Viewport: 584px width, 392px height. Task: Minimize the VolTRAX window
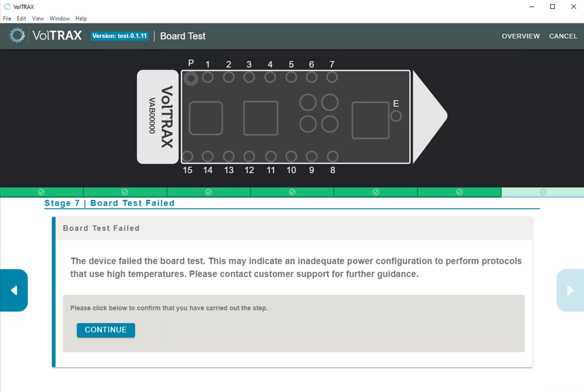pos(531,6)
